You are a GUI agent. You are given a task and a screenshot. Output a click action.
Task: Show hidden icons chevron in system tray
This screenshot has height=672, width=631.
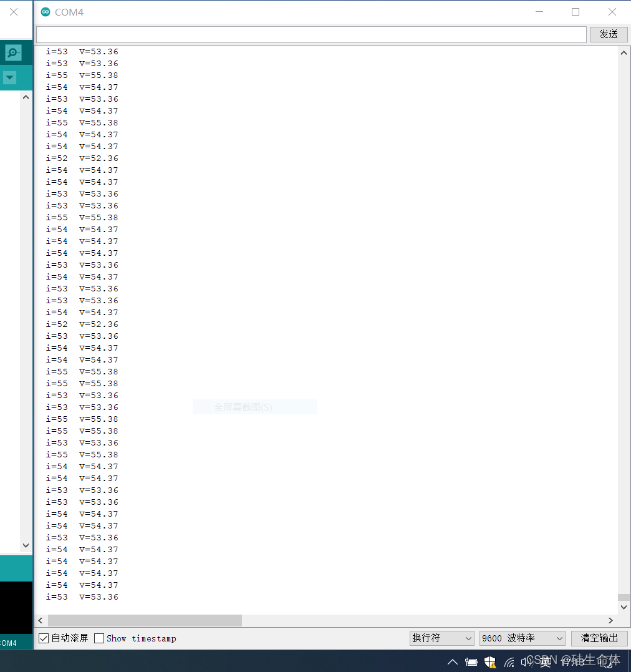pyautogui.click(x=453, y=663)
